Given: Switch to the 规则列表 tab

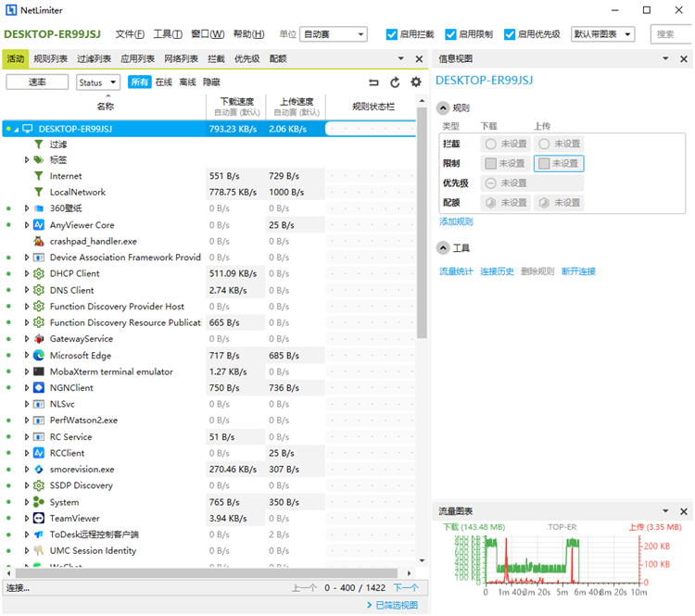Looking at the screenshot, I should [x=50, y=58].
